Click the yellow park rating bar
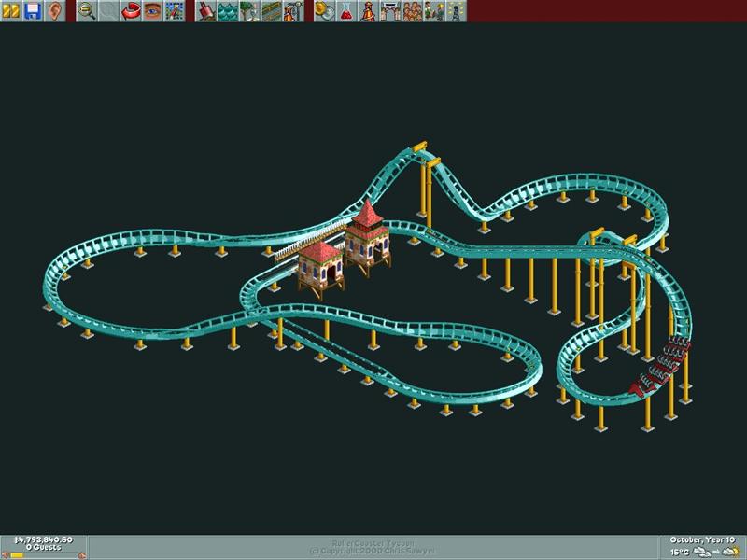 18,555
